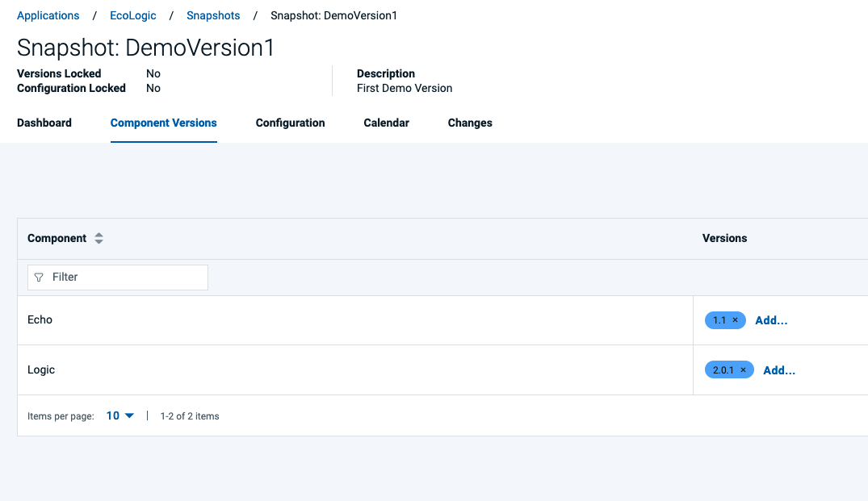868x501 pixels.
Task: Switch to the Configuration tab
Action: (x=290, y=123)
